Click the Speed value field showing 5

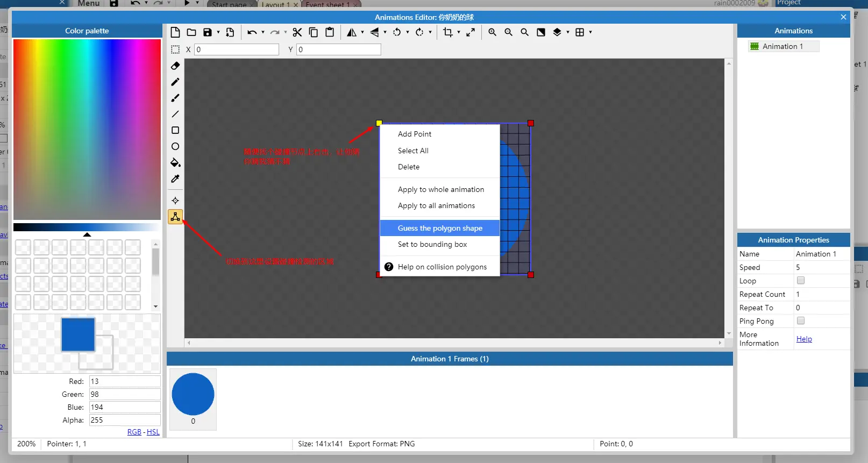pyautogui.click(x=822, y=267)
